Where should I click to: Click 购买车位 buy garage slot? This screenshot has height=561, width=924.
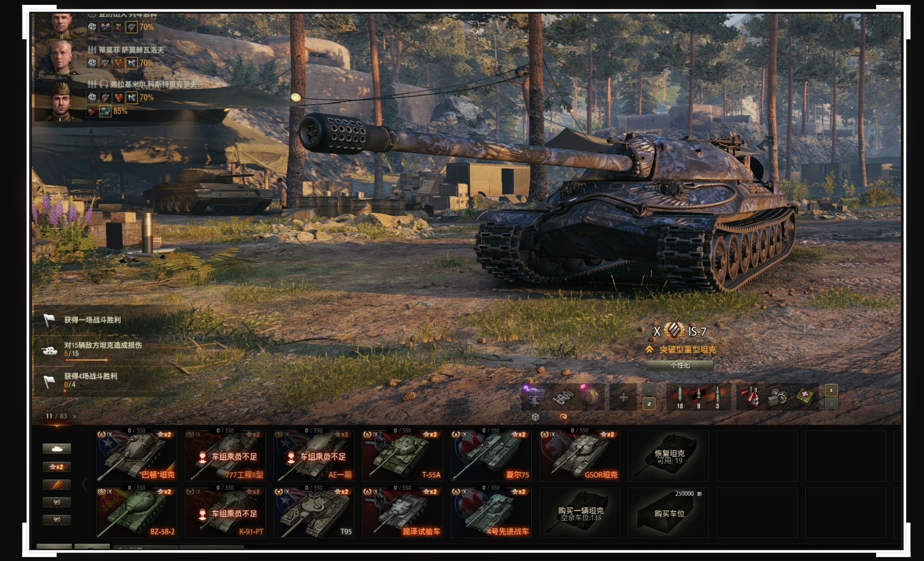[x=668, y=513]
